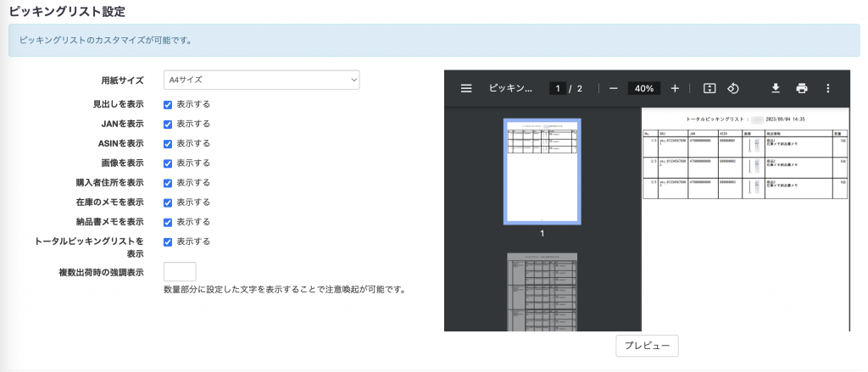Toggle the ASINを表示 checkbox
Image resolution: width=868 pixels, height=372 pixels.
[168, 144]
